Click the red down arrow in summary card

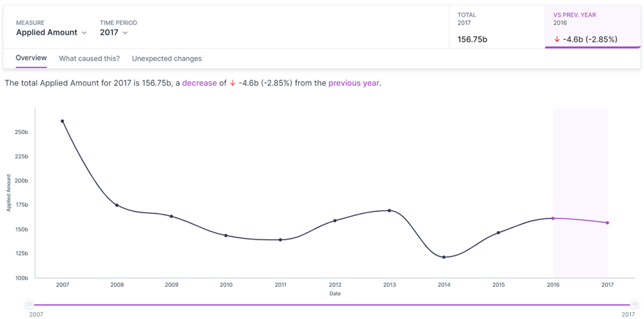tap(557, 40)
